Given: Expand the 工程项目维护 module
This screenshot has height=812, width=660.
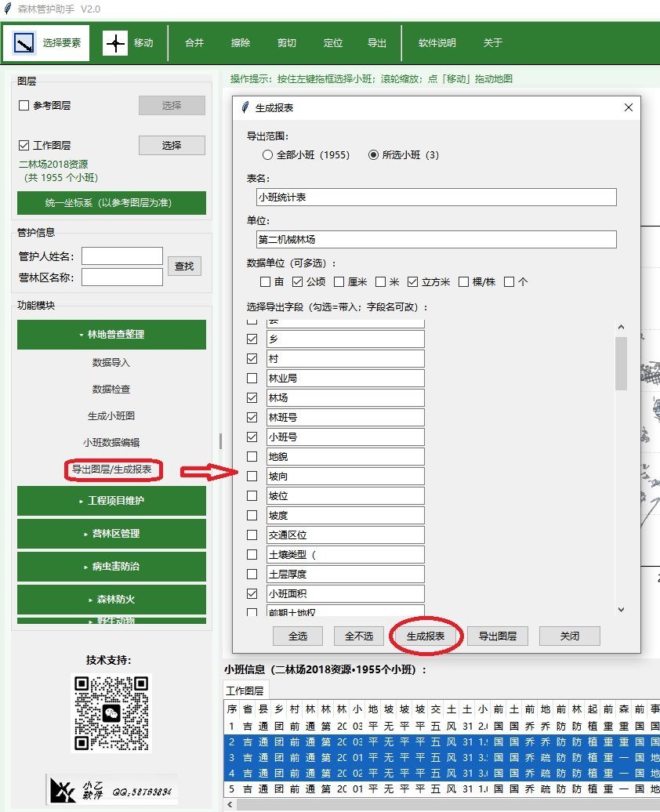Looking at the screenshot, I should pos(111,501).
